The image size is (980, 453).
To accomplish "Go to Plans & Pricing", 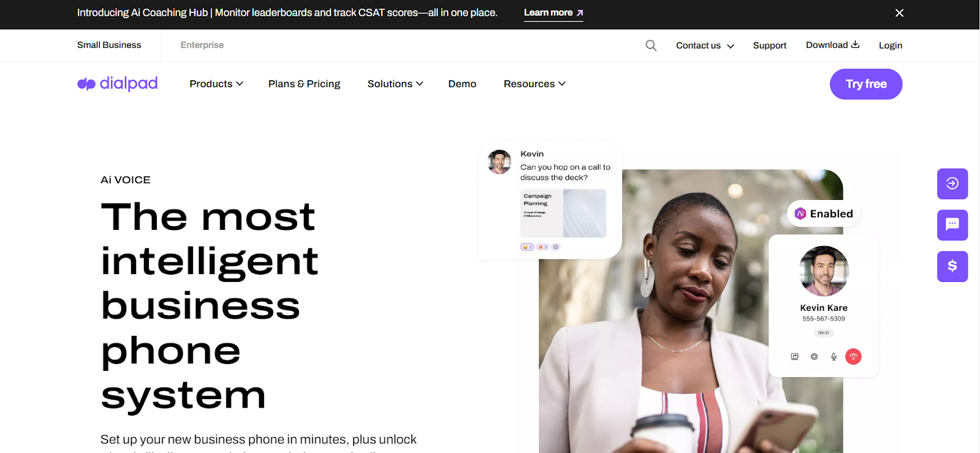I will click(x=304, y=84).
